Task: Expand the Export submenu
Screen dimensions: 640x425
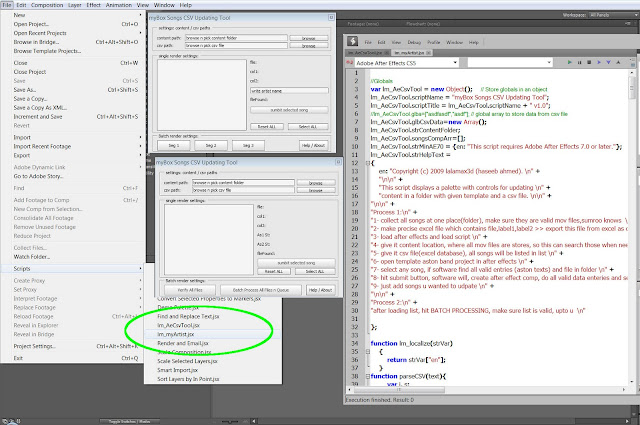Action: pyautogui.click(x=140, y=156)
